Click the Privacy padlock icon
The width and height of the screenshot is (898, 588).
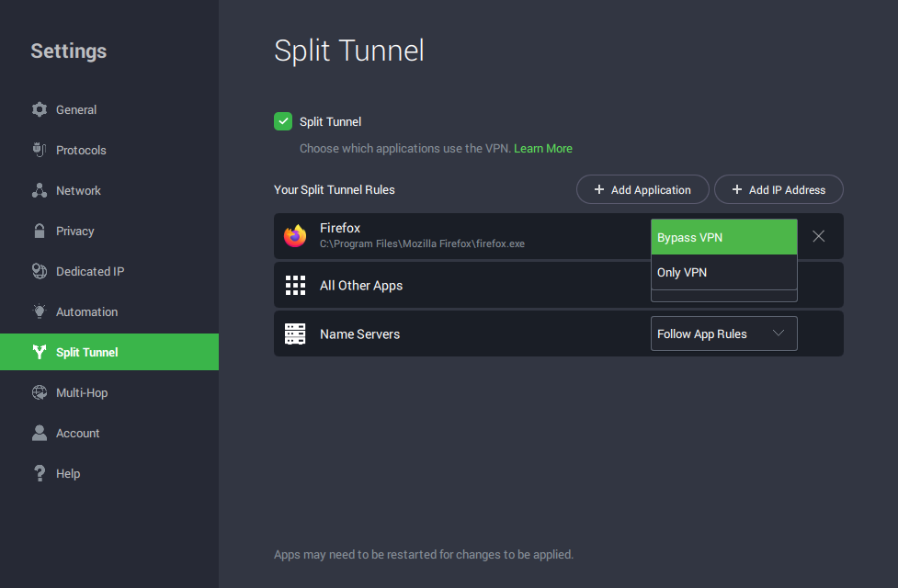40,231
